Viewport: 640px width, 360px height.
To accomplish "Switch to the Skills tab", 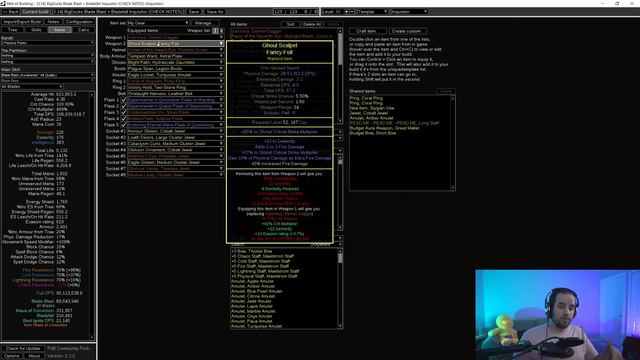I will (36, 30).
